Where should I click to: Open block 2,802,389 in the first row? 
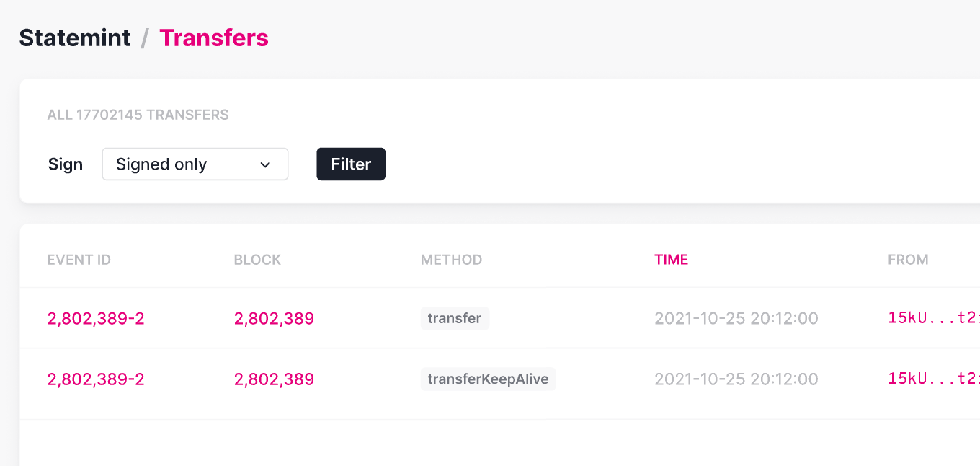pos(274,317)
